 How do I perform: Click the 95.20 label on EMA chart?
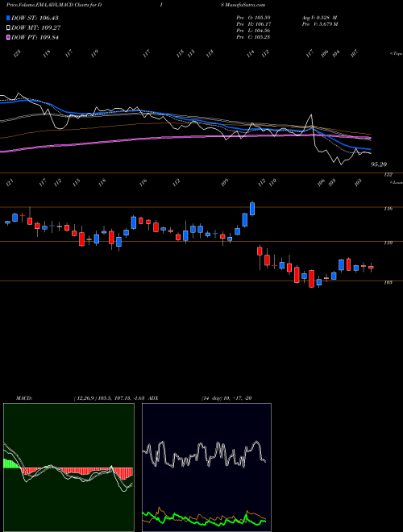click(x=379, y=164)
